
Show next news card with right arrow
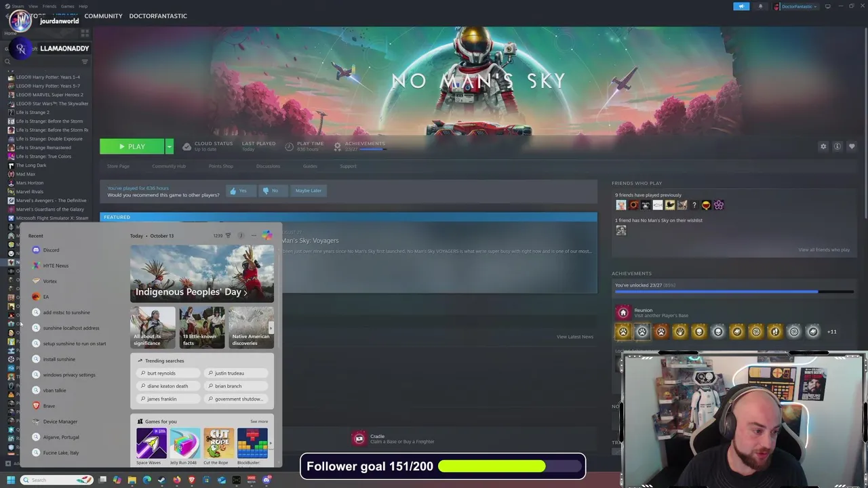coord(271,328)
